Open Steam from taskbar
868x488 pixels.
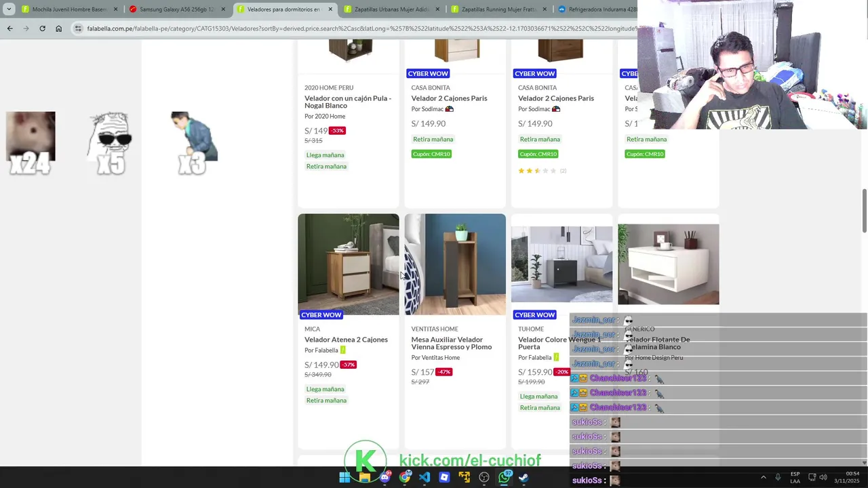coord(524,477)
